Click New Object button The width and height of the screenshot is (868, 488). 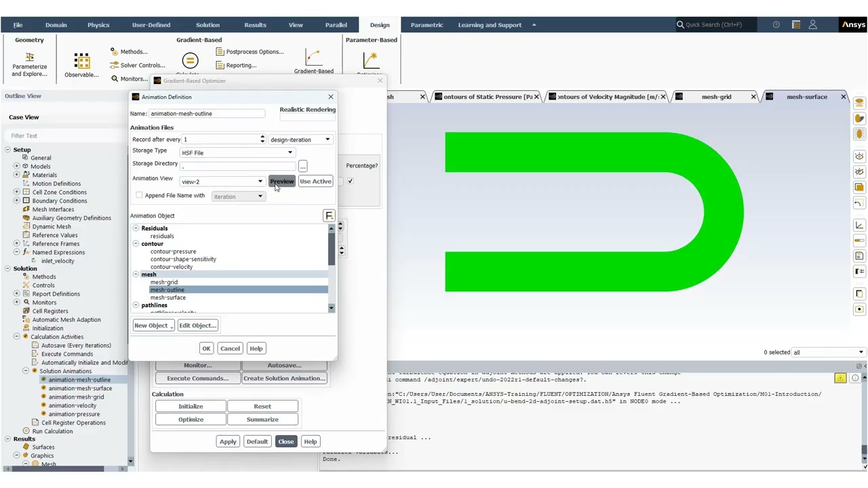click(x=153, y=325)
